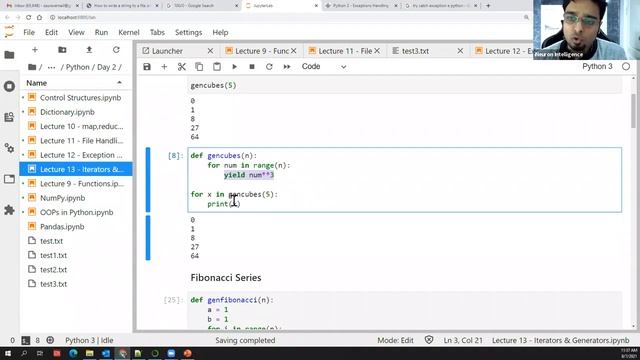Open Dictionary.ipynb in file list
This screenshot has width=640, height=360.
pyautogui.click(x=76, y=112)
